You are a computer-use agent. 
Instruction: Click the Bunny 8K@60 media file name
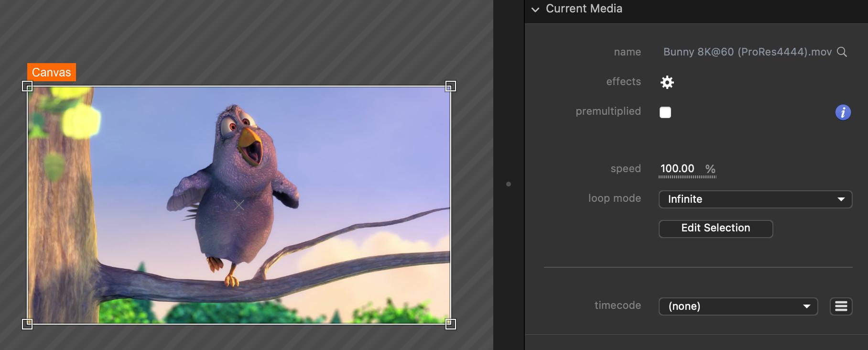pyautogui.click(x=747, y=52)
